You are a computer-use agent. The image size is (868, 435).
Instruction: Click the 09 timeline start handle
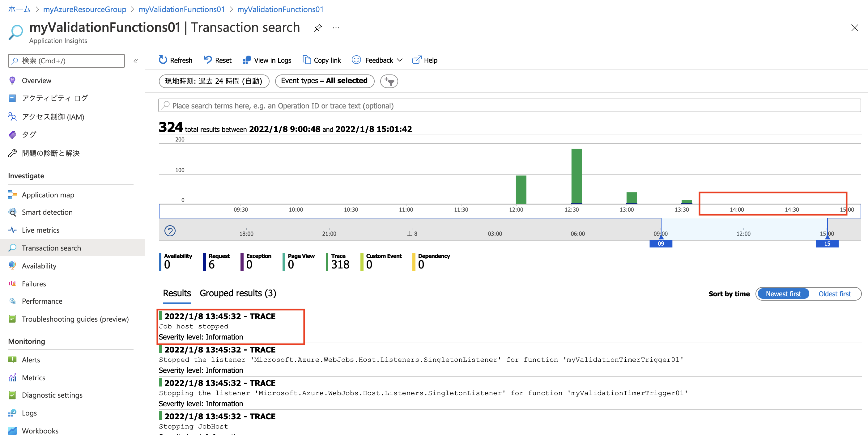point(661,243)
